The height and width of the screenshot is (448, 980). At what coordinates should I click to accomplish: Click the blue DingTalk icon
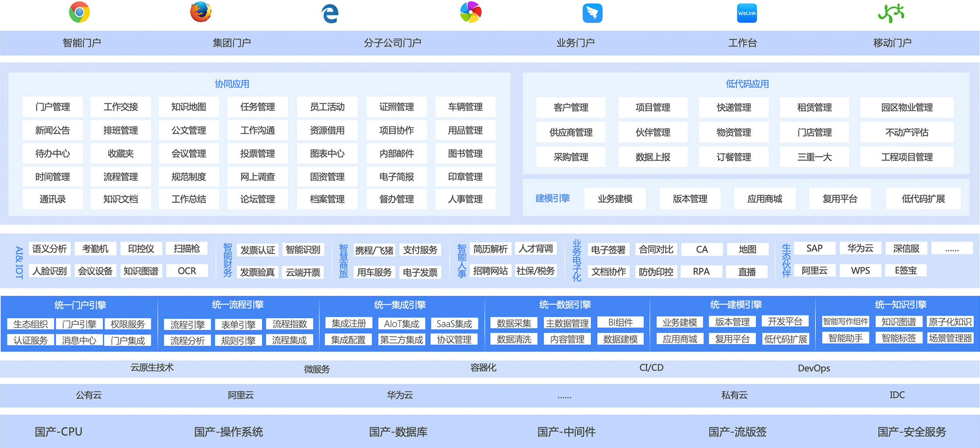tap(592, 13)
